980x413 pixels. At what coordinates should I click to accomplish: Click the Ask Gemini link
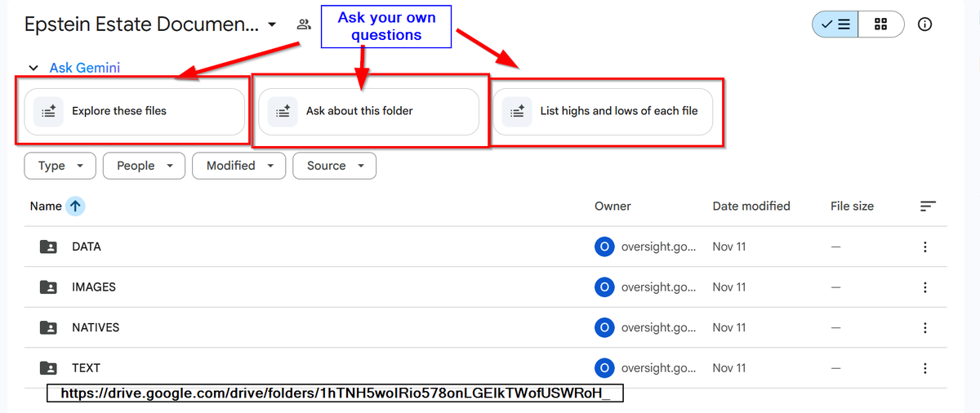point(85,68)
